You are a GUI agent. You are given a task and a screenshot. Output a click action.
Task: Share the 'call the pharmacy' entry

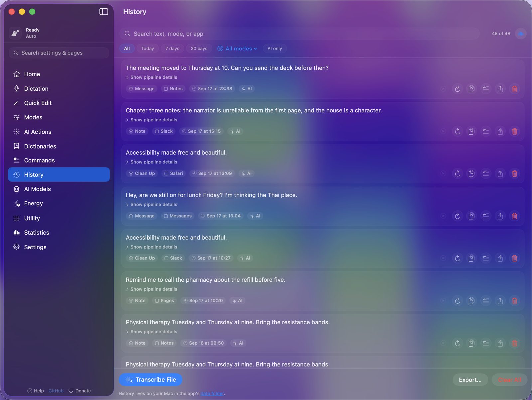point(500,301)
